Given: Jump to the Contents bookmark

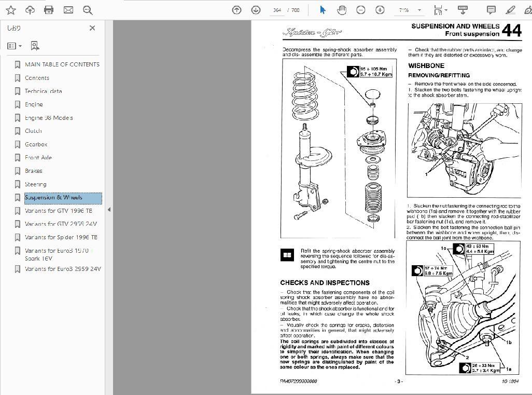Looking at the screenshot, I should point(37,78).
